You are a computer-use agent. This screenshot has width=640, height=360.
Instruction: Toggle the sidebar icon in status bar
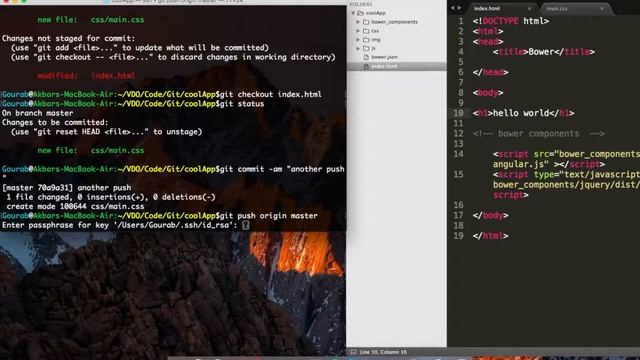click(353, 352)
